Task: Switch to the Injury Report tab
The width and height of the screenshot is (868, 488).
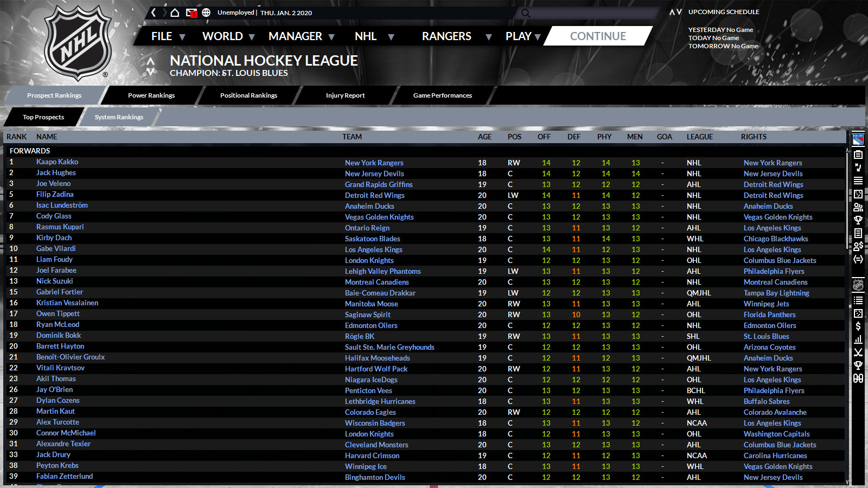Action: [x=345, y=95]
